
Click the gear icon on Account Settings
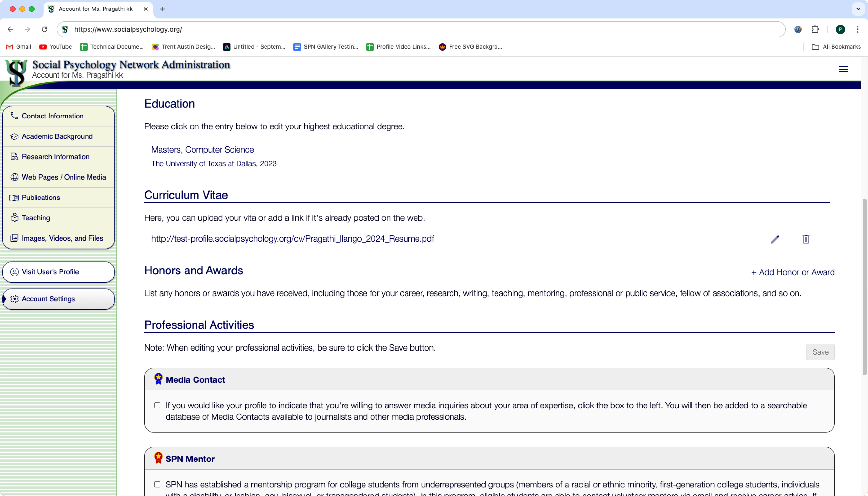14,299
